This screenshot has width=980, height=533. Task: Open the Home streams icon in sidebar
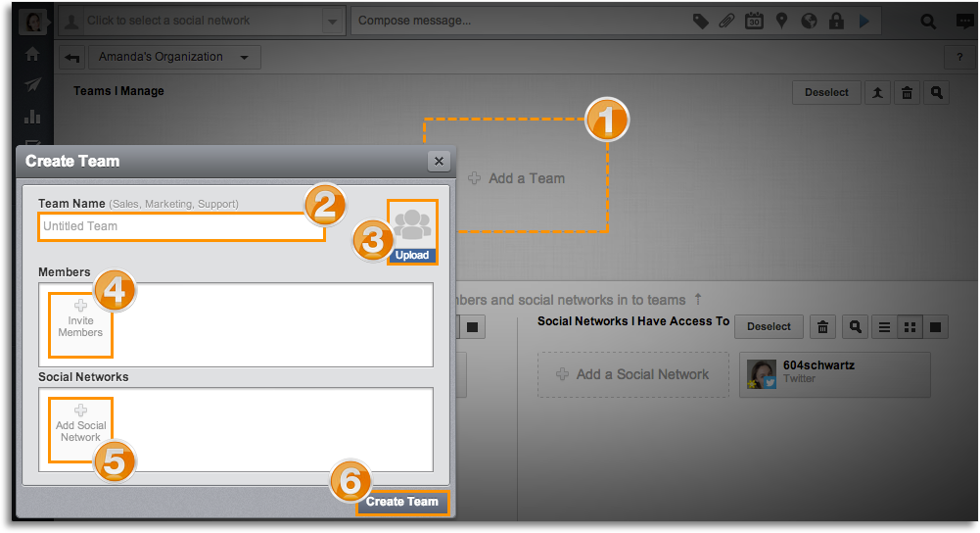tap(32, 55)
